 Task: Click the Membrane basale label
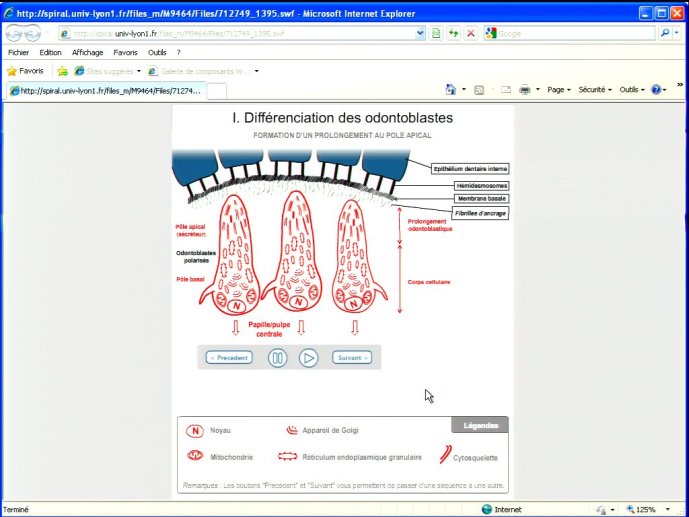click(x=482, y=199)
